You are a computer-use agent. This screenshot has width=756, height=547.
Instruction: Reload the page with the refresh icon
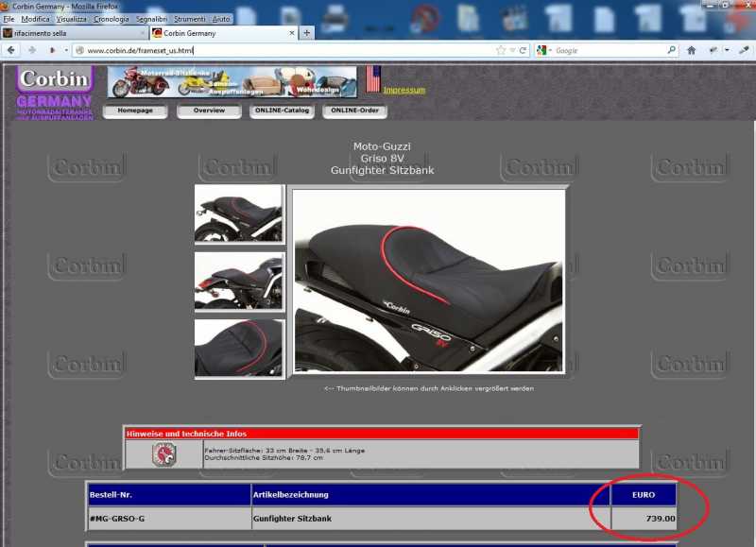[x=523, y=50]
